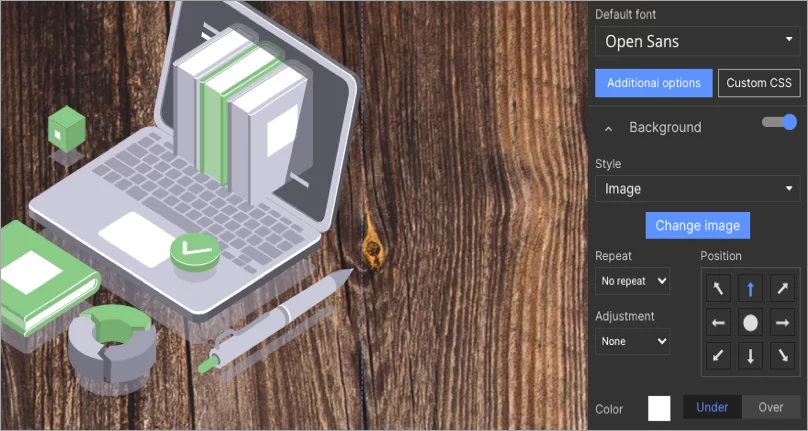Image resolution: width=808 pixels, height=431 pixels.
Task: Set background position to bottom-center arrow
Action: point(751,355)
